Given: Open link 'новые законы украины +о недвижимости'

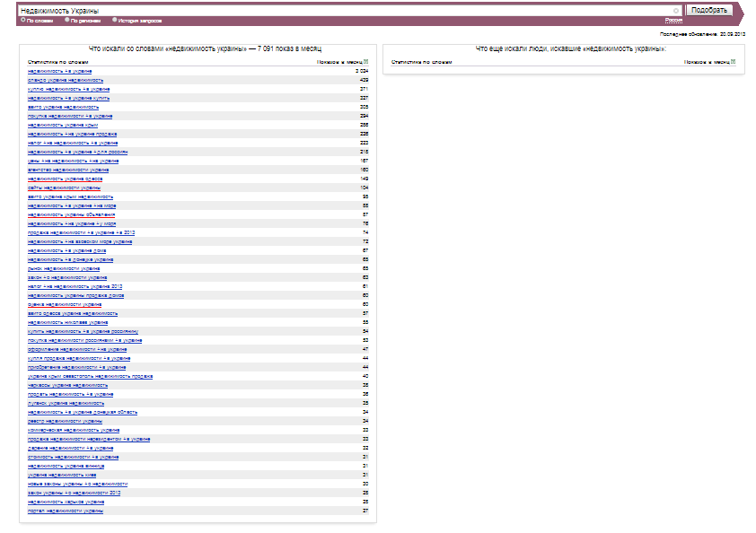Looking at the screenshot, I should [x=77, y=485].
